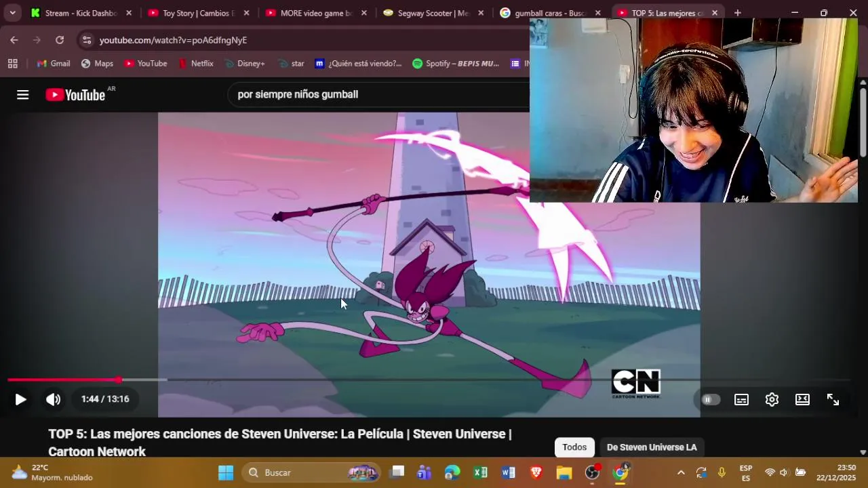Screen dimensions: 868x488
Task: Close the Toy Story tab
Action: 246,13
